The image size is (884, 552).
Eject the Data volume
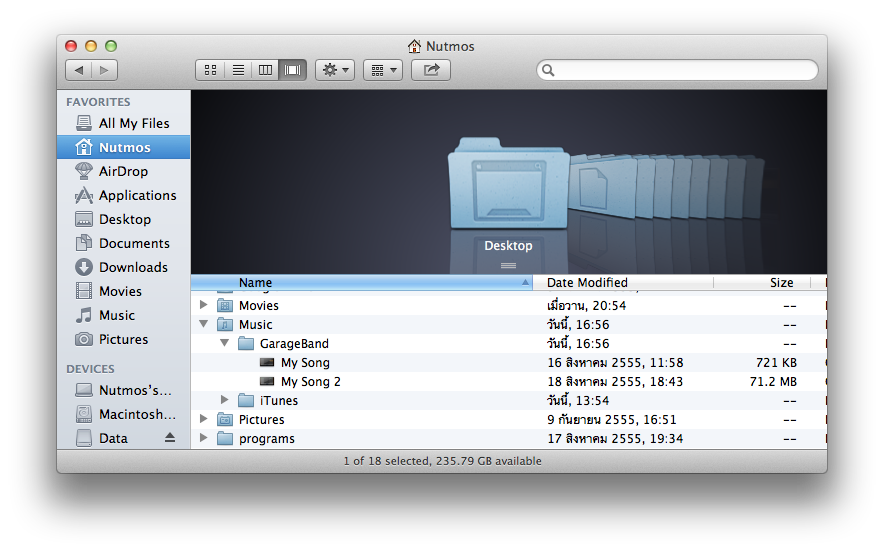[170, 438]
